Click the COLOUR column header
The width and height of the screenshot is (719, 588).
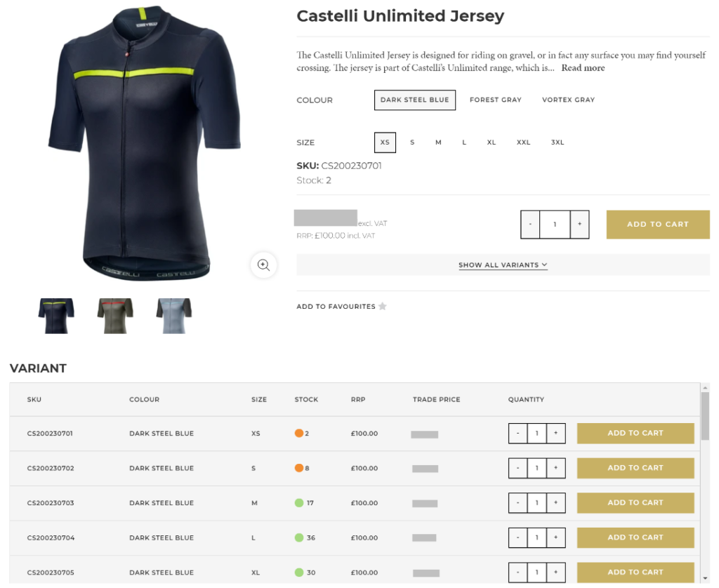click(x=144, y=400)
